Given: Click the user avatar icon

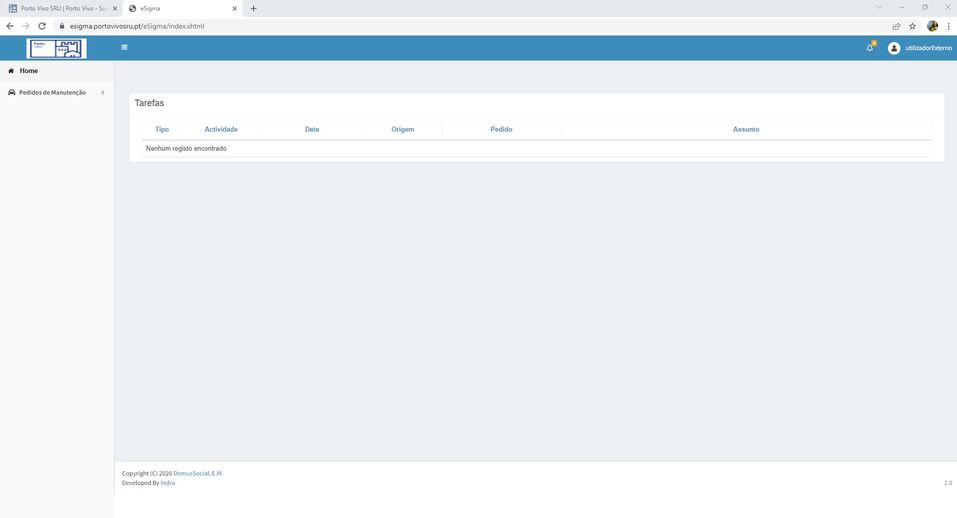Looking at the screenshot, I should tap(894, 48).
